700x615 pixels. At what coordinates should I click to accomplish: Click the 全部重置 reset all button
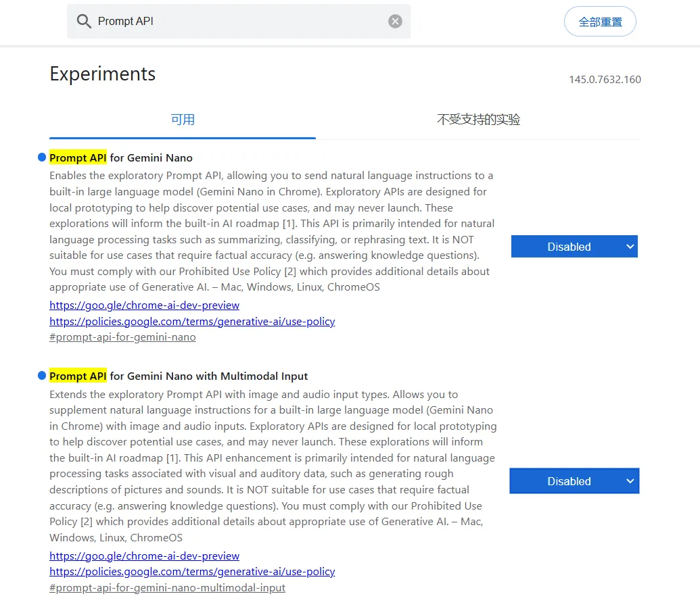click(600, 22)
